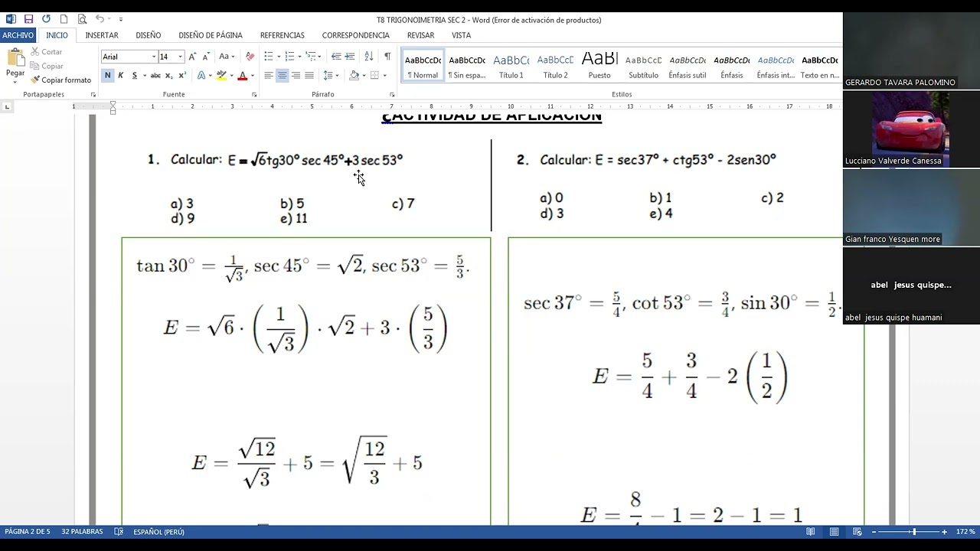Viewport: 980px width, 551px height.
Task: Click the Undo arrow in quick access toolbar
Action: coord(100,19)
